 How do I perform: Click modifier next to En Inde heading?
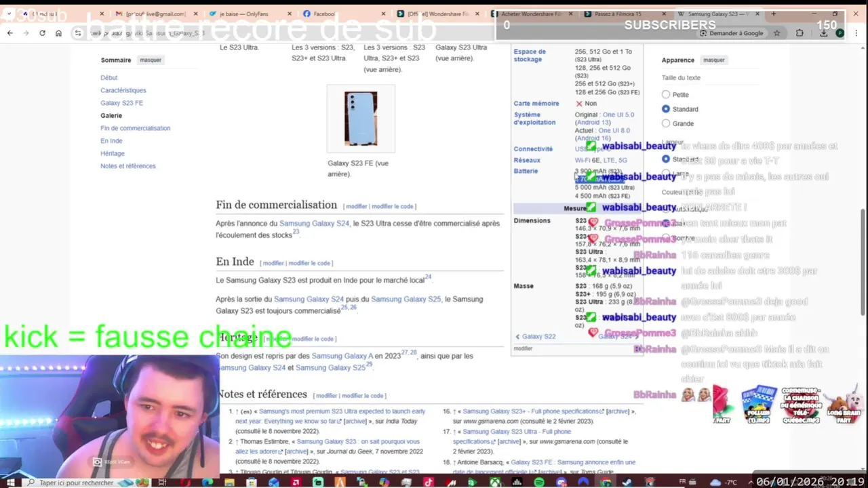point(273,263)
